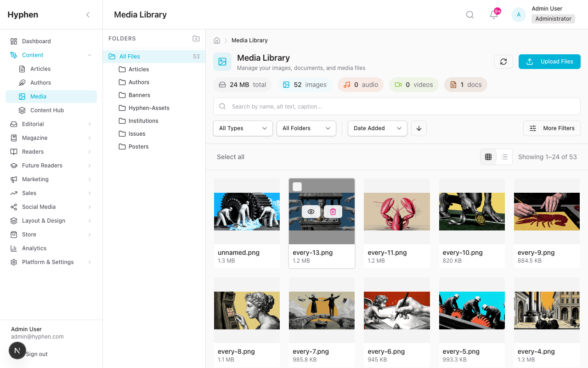Delete every-13.png using the trash icon
The image size is (588, 368).
[333, 212]
